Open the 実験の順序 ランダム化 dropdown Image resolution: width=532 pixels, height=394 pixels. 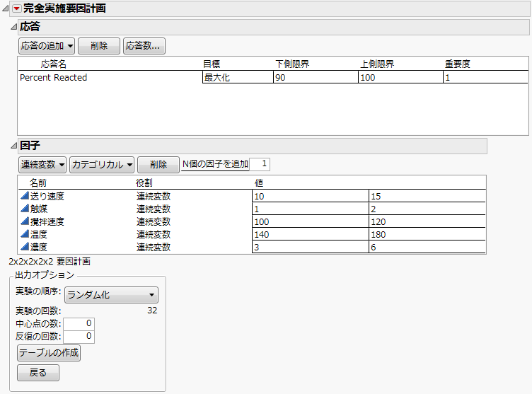[x=111, y=295]
